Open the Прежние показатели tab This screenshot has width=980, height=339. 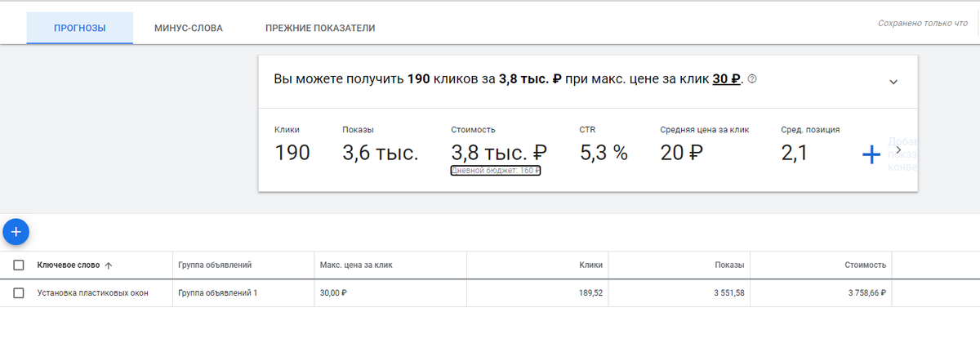(320, 29)
